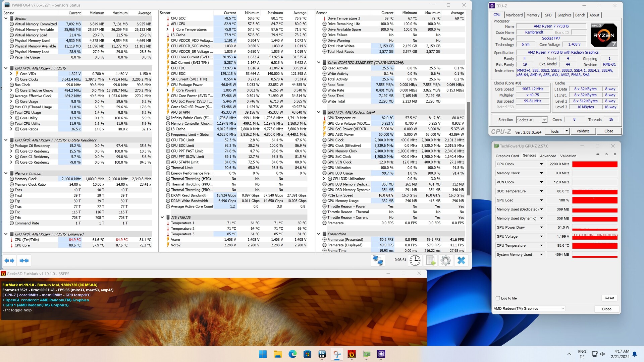Expand the Core Clocks tree item
The height and width of the screenshot is (362, 644).
[11, 79]
